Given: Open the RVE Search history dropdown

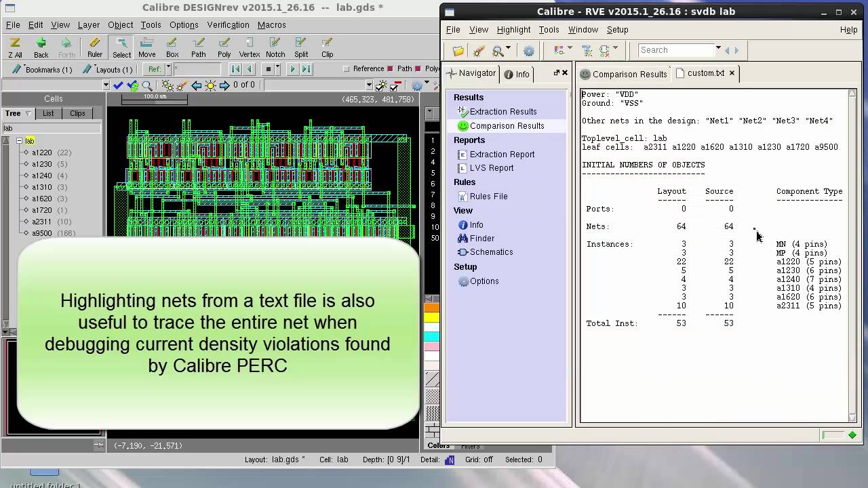Looking at the screenshot, I should point(717,49).
